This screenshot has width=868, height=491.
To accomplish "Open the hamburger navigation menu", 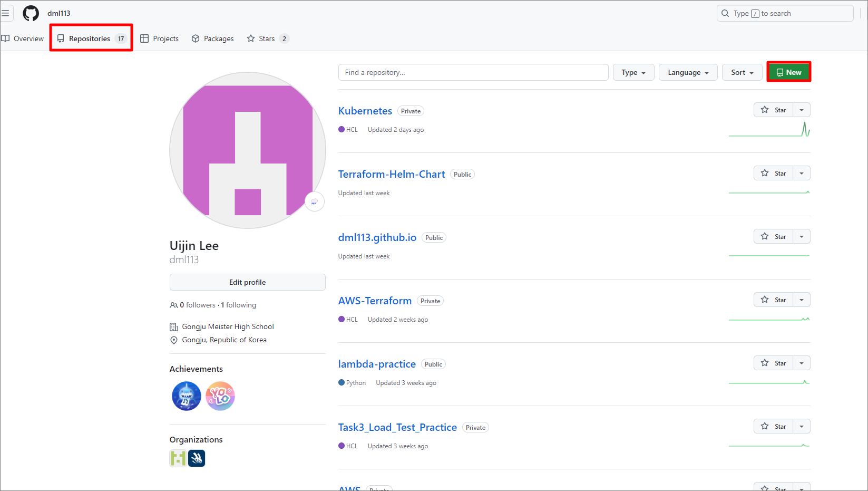I will 5,13.
